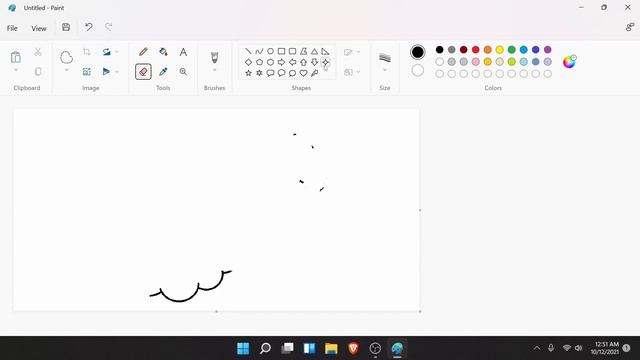Select the Diamond shape
The width and height of the screenshot is (640, 360).
(248, 62)
